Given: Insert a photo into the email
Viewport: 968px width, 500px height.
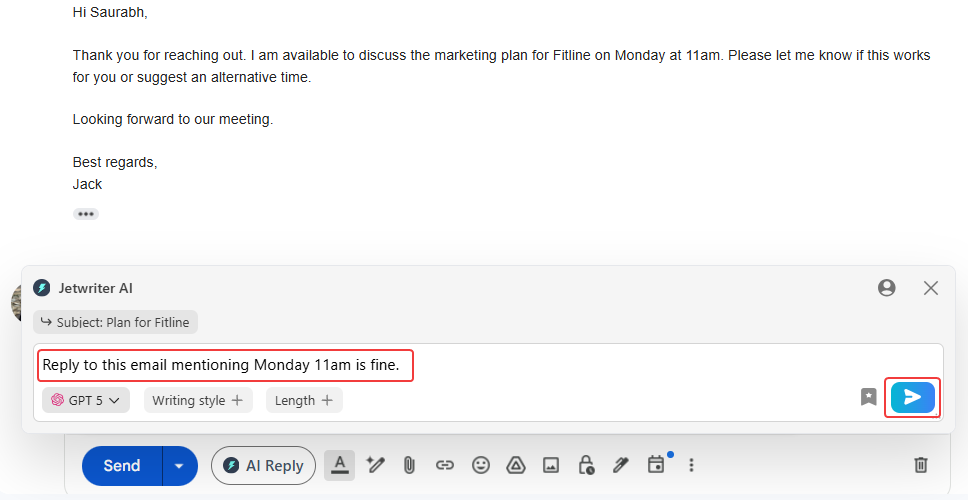Looking at the screenshot, I should (550, 465).
